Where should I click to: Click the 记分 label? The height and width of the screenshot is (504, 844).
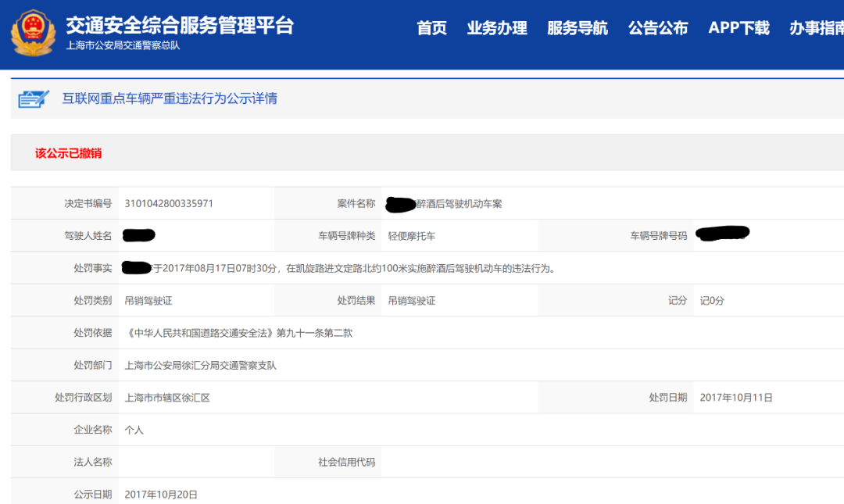[x=678, y=301]
